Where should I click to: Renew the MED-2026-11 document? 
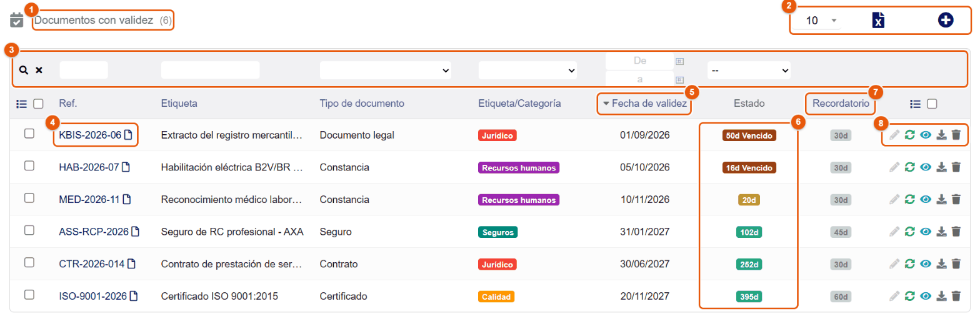coord(910,199)
